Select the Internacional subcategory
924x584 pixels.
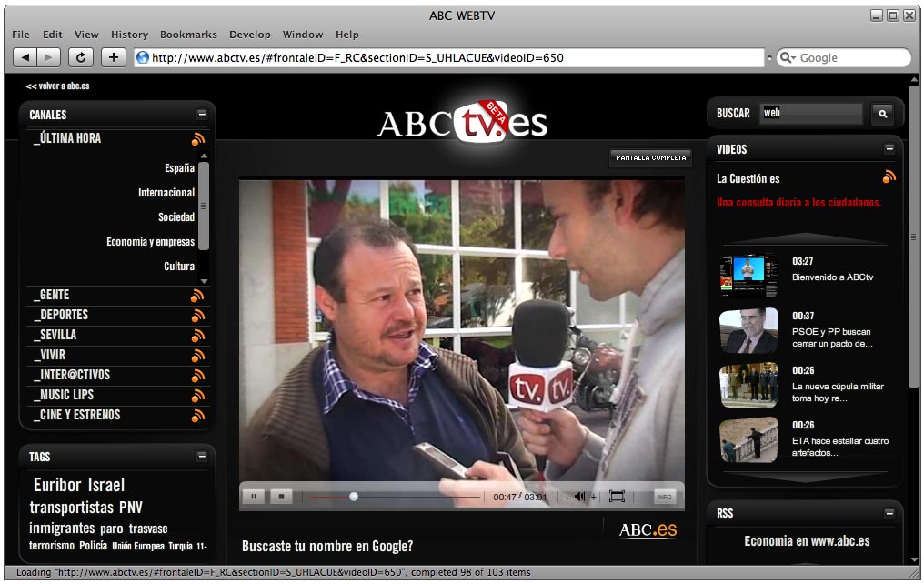tap(166, 193)
